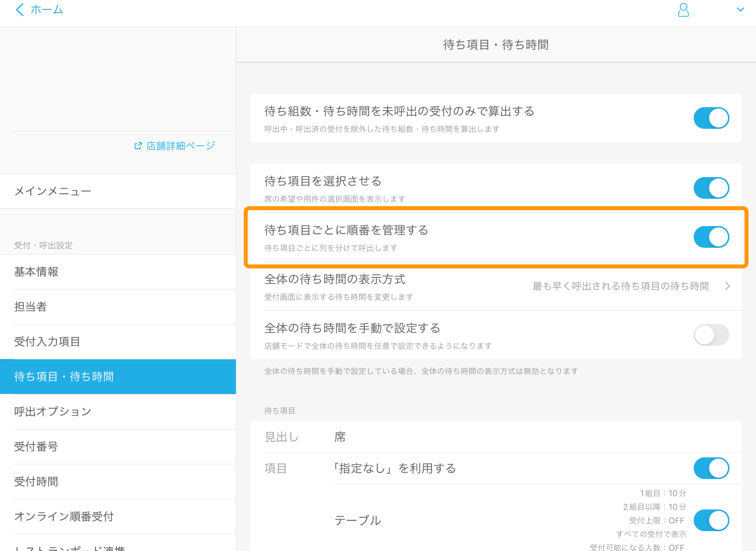Click chevron beside 最も早く呼出される待ち項目の待ち時間
Image resolution: width=756 pixels, height=551 pixels.
point(727,286)
